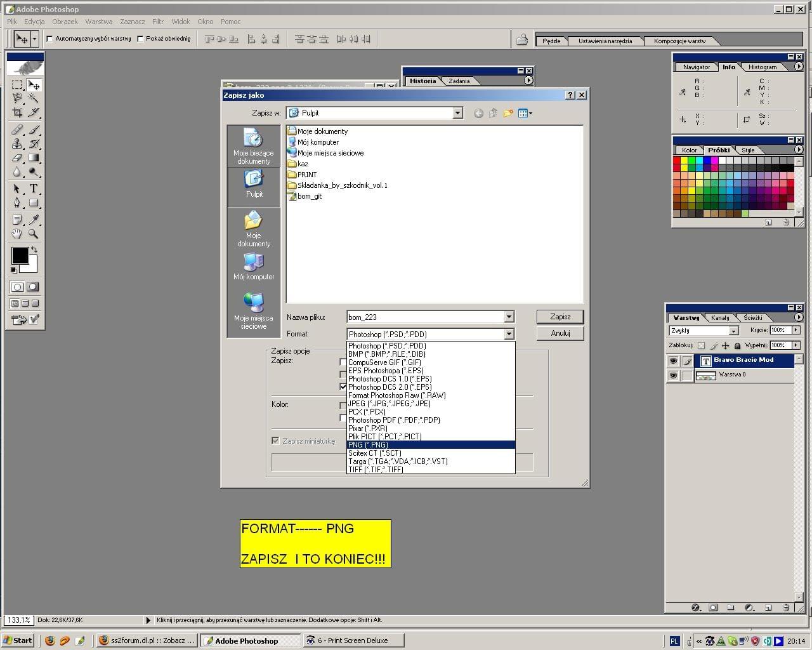The image size is (812, 650).
Task: Open the Krycie opacity slider arrow
Action: (796, 330)
